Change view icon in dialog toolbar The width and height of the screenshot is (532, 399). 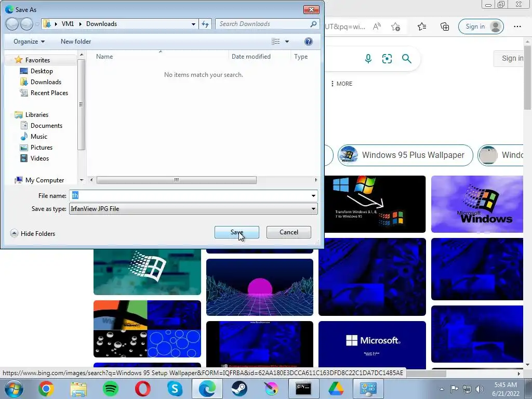coord(275,42)
